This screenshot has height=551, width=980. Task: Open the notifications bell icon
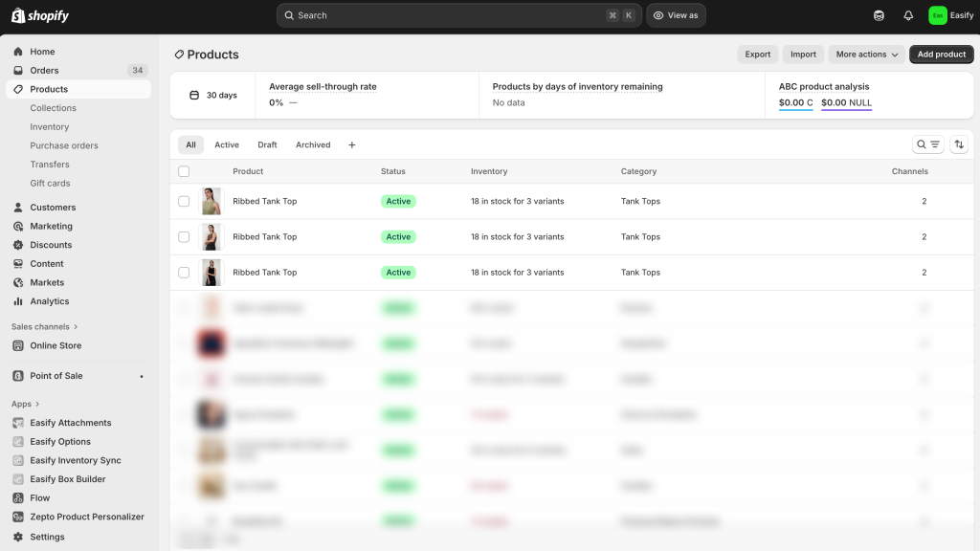pos(908,15)
